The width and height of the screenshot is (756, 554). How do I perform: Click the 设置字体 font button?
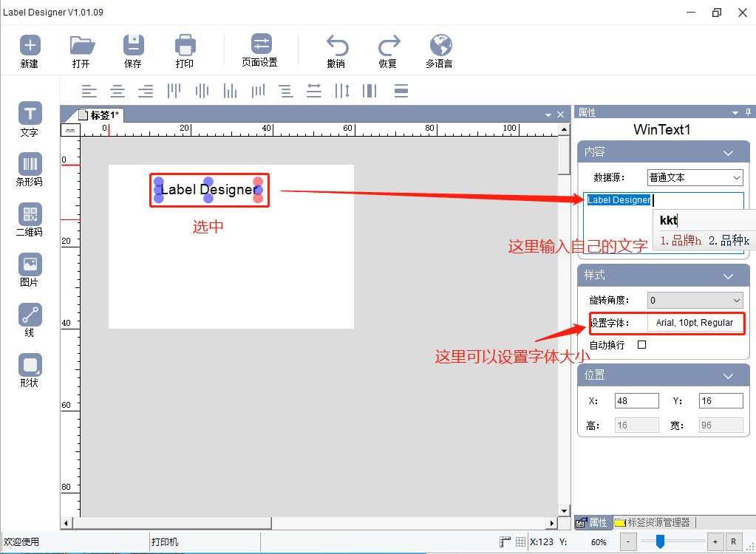click(695, 323)
